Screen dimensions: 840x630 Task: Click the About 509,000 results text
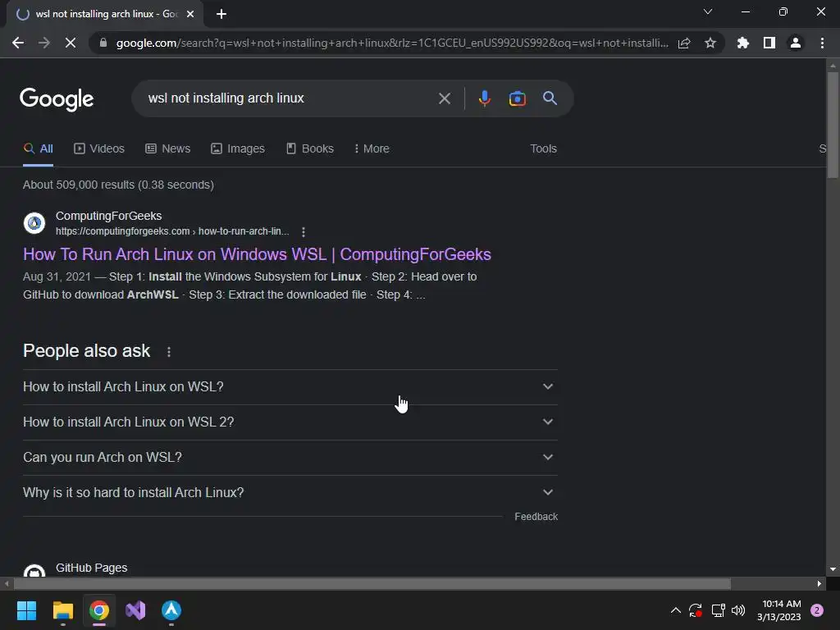118,185
